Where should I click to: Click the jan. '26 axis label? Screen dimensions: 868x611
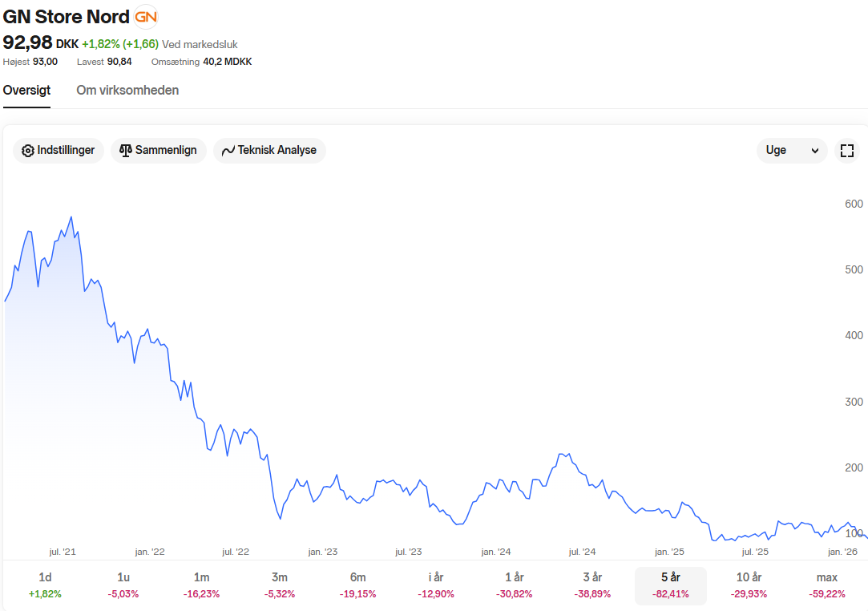pos(842,552)
